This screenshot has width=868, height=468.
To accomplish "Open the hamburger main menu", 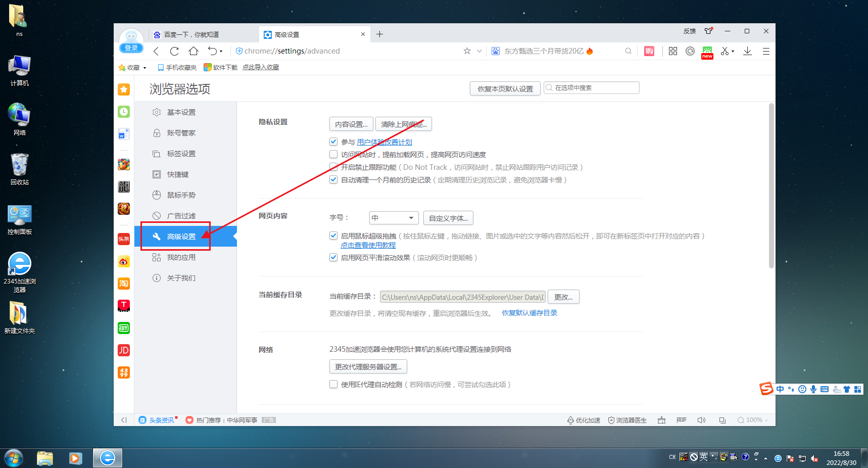I will [x=766, y=51].
